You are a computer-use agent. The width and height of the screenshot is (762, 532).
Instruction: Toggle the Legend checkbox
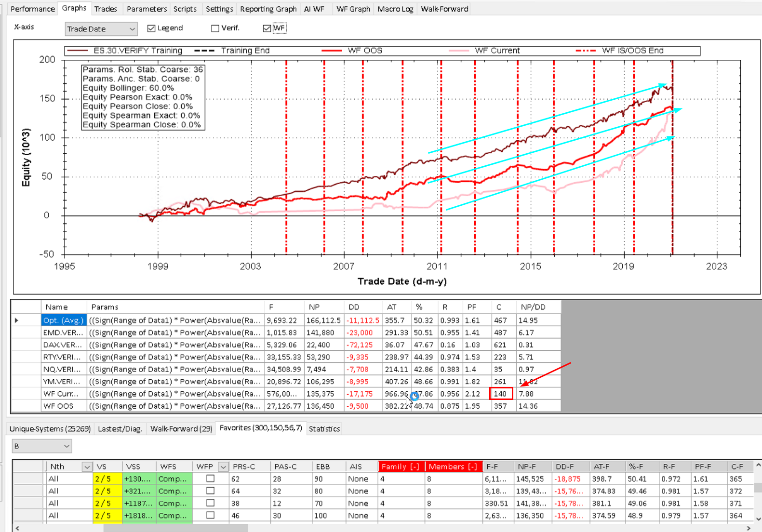pos(151,28)
